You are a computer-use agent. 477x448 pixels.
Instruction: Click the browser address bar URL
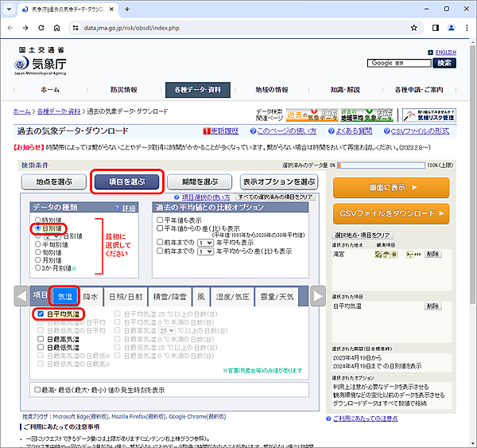(131, 28)
